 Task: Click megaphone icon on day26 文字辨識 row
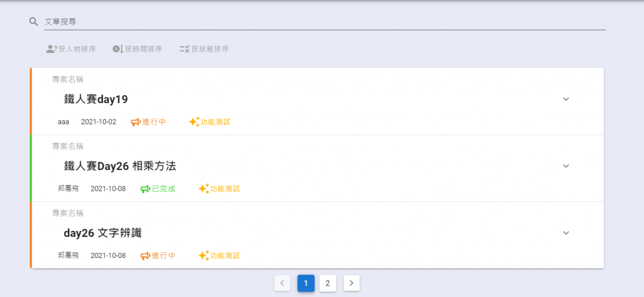145,255
